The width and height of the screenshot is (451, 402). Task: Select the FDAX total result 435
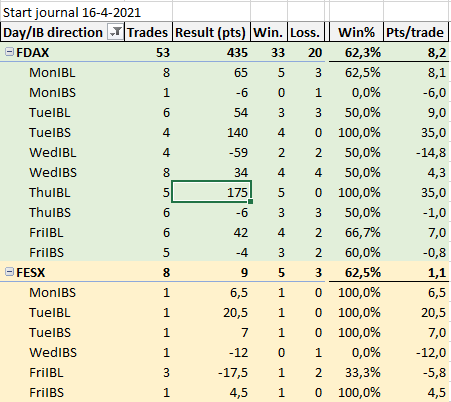pyautogui.click(x=237, y=52)
